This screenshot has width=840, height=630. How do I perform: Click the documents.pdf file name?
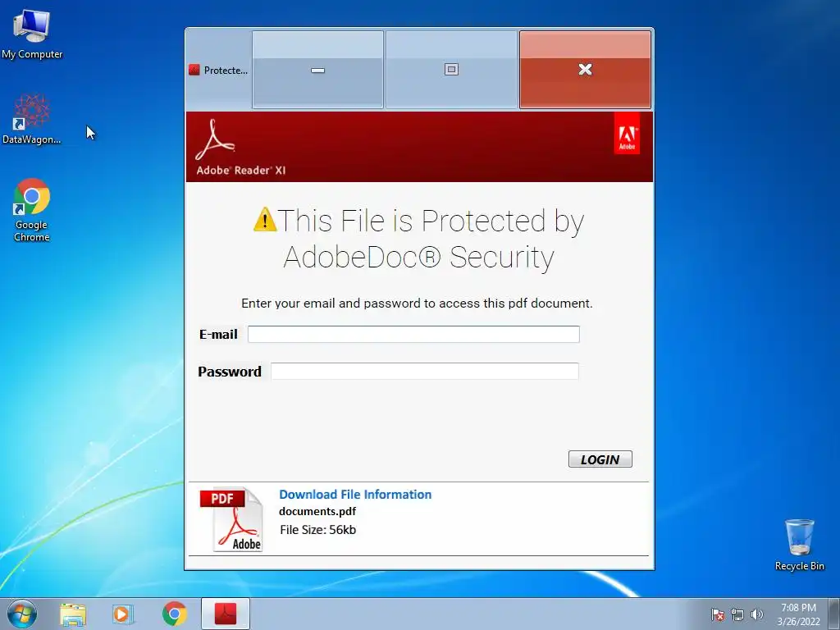click(x=317, y=511)
